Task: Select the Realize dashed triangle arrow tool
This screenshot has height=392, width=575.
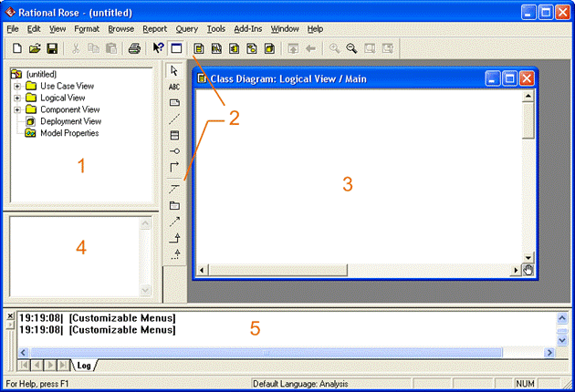Action: (175, 253)
